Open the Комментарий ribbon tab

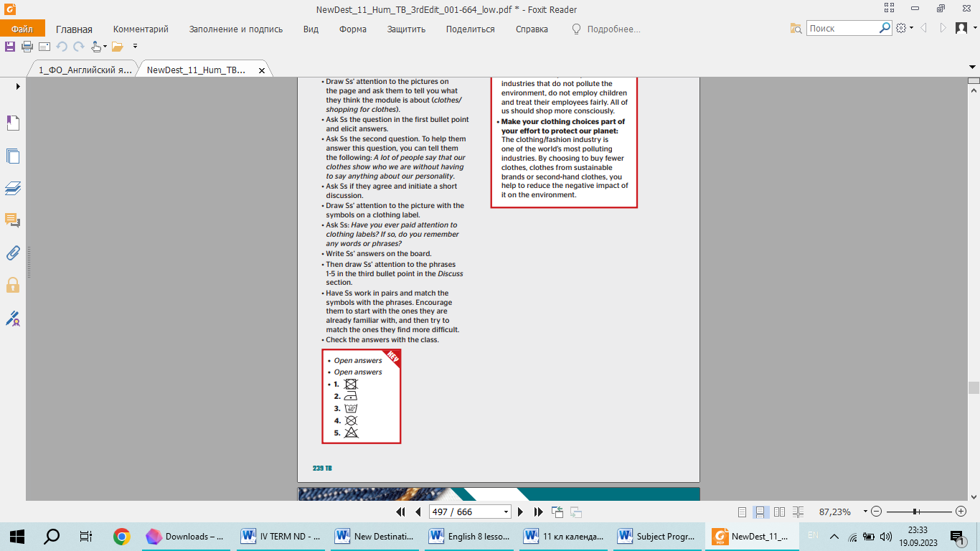tap(141, 29)
